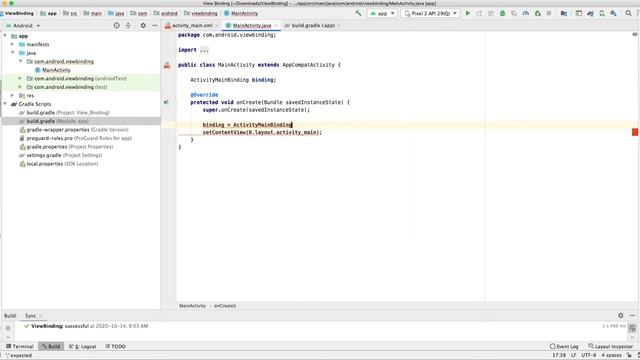Collapse the app module tree node
This screenshot has height=360, width=640.
[x=5, y=36]
